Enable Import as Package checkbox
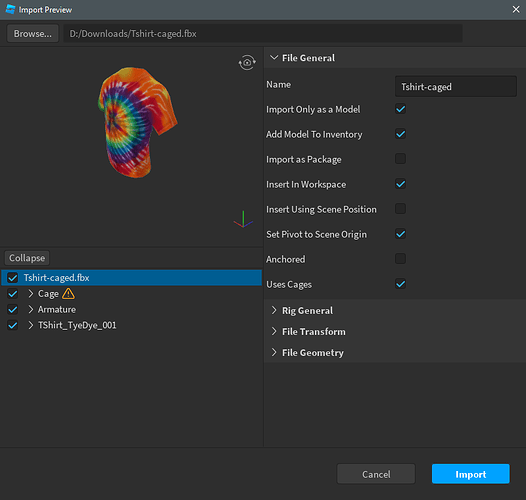Screen dimensions: 526x500 tap(401, 159)
